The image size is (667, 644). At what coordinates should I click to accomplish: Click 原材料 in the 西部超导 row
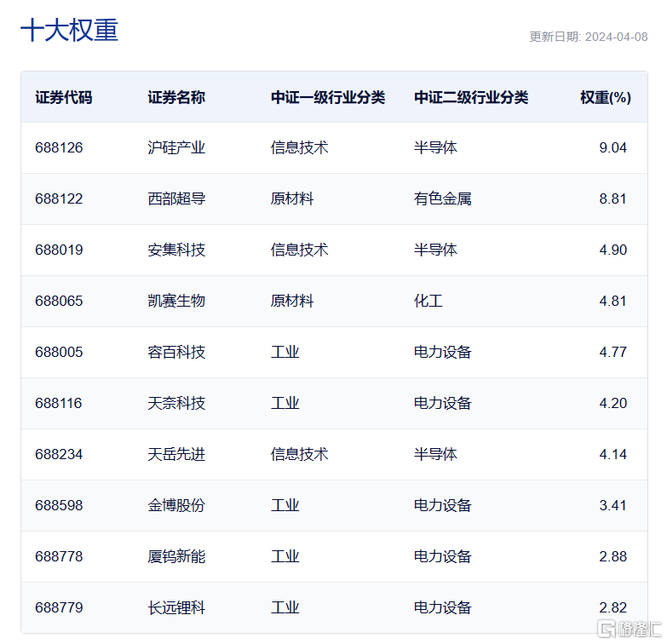point(292,198)
